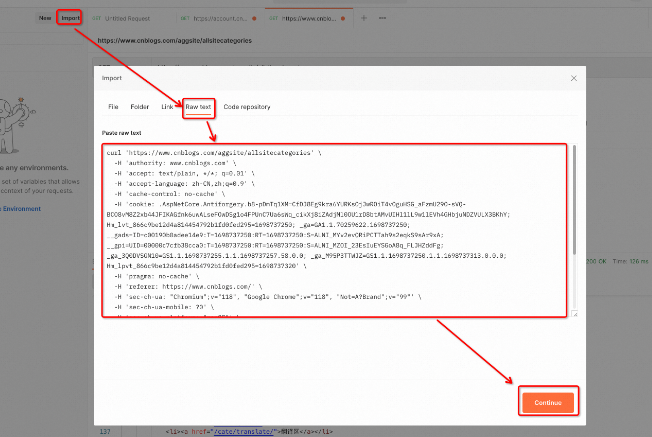Click the Import button in header
The width and height of the screenshot is (652, 437).
(x=70, y=18)
